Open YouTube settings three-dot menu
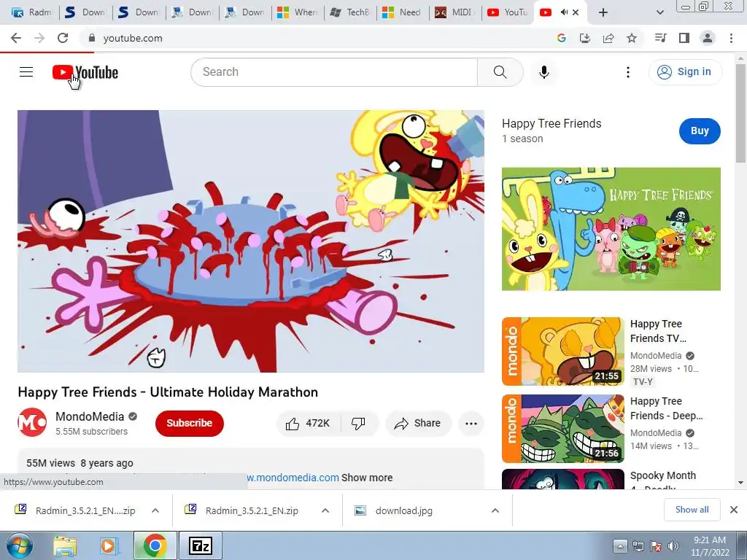 click(628, 72)
